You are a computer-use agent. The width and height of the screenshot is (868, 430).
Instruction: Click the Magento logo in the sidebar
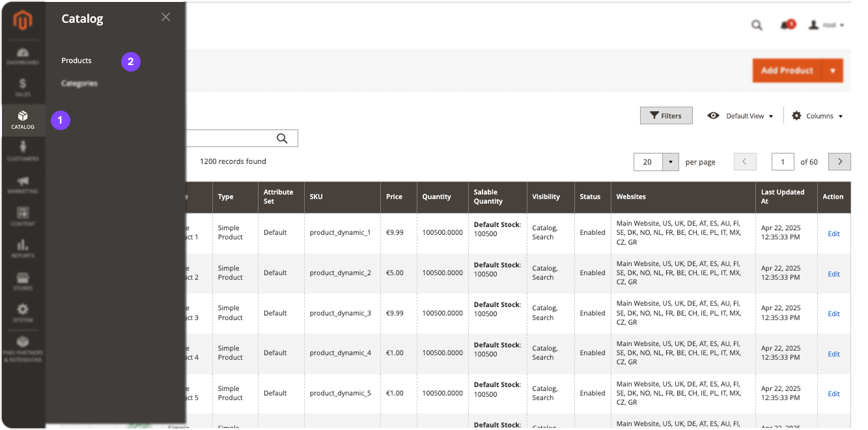pos(23,21)
